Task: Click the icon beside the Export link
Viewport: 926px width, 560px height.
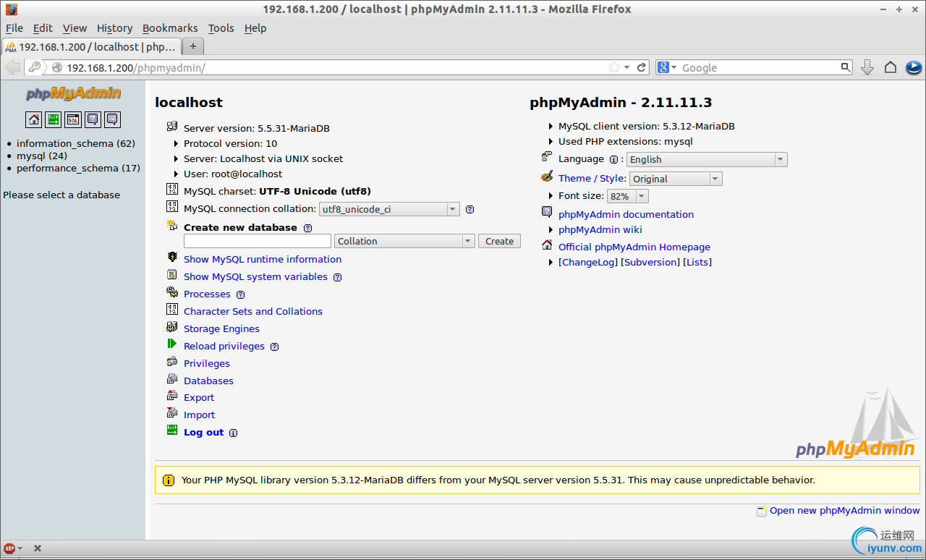Action: tap(172, 396)
